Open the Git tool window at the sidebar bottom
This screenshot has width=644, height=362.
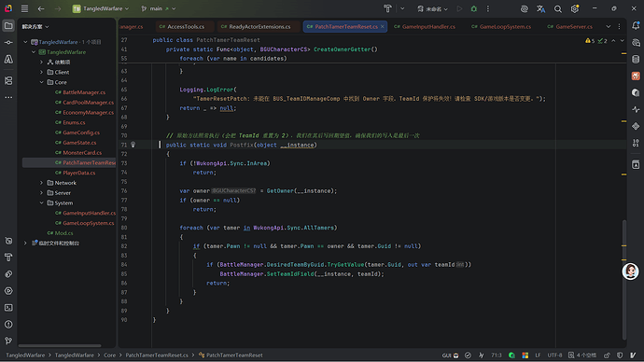pyautogui.click(x=8, y=341)
